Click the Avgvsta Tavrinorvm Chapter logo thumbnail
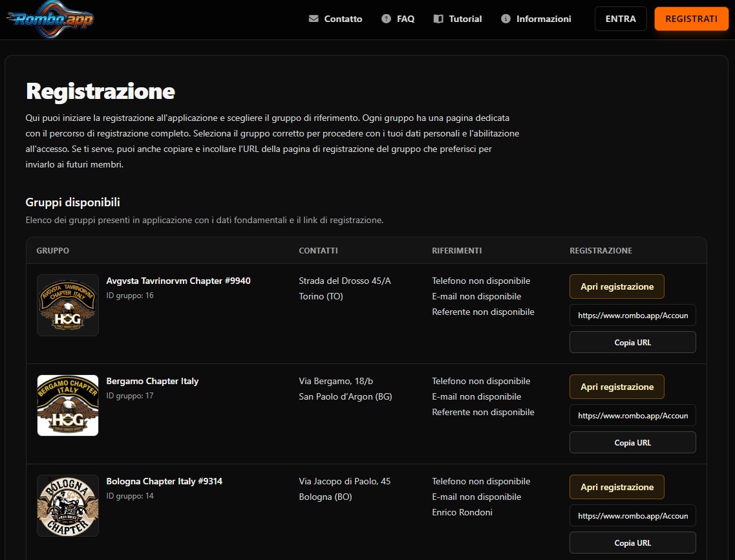This screenshot has height=560, width=735. (68, 305)
